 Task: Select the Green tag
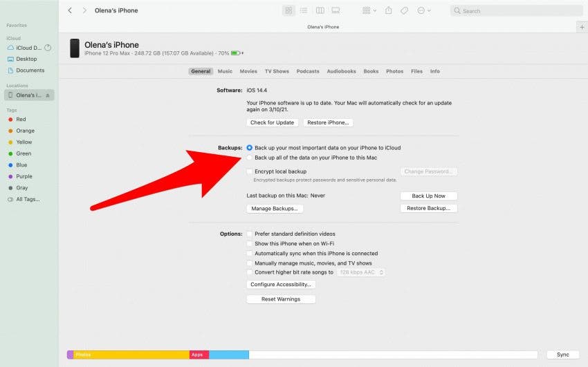point(19,153)
